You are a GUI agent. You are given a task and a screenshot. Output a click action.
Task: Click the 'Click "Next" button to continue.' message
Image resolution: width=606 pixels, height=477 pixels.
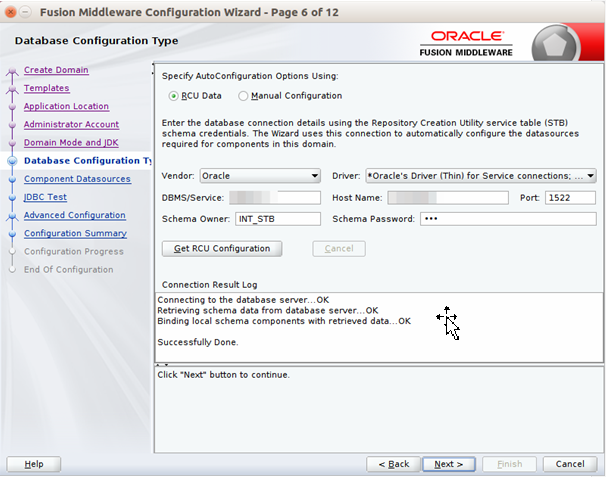coord(223,375)
